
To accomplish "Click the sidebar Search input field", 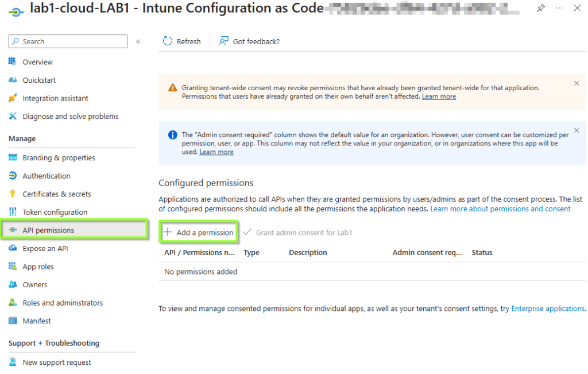I will coord(68,41).
